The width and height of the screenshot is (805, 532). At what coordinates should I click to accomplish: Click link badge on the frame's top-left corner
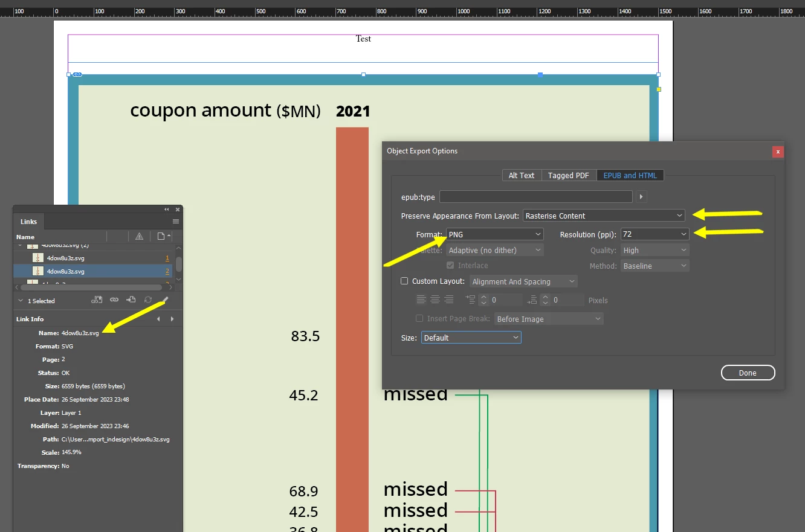[77, 74]
